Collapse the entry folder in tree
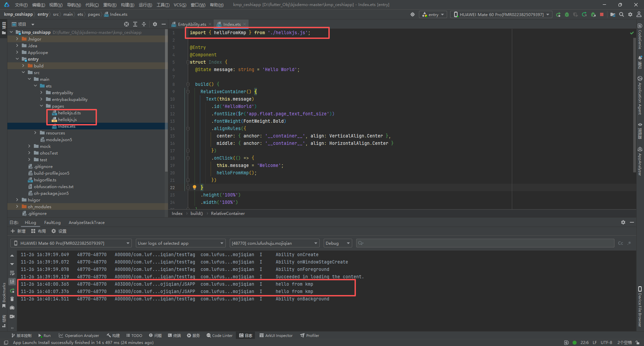Image resolution: width=644 pixels, height=346 pixels. 17,59
